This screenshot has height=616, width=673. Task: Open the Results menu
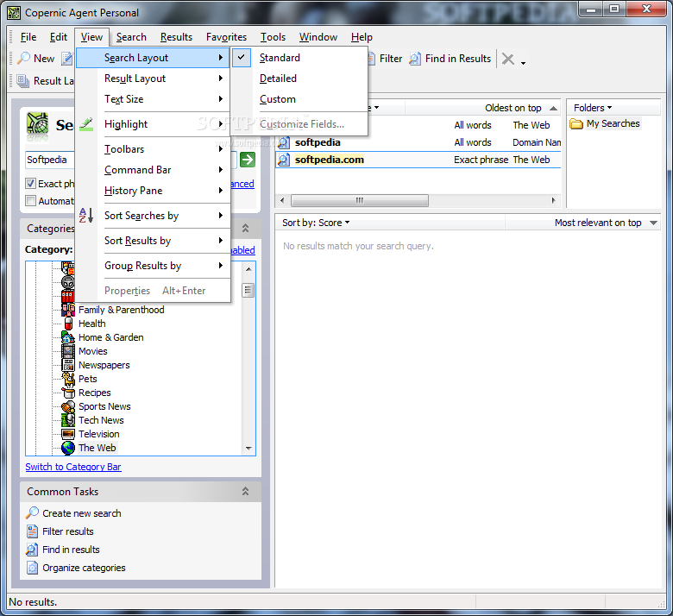click(x=176, y=37)
